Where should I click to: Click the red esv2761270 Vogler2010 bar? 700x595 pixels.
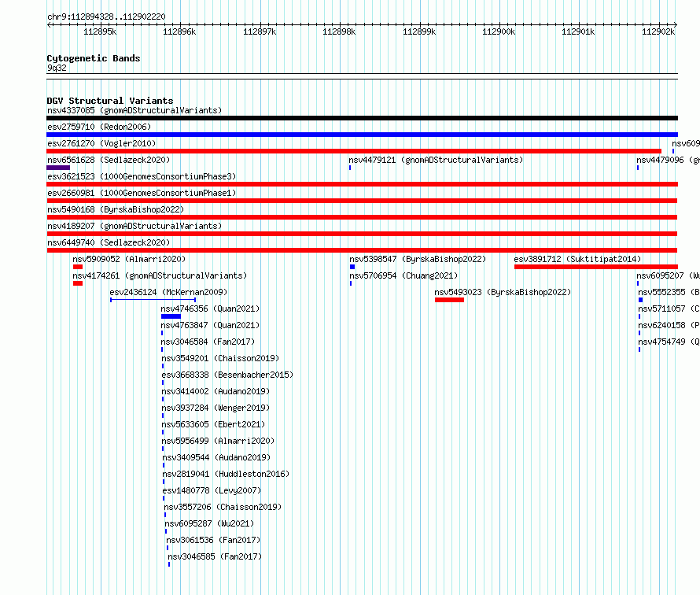[x=354, y=151]
